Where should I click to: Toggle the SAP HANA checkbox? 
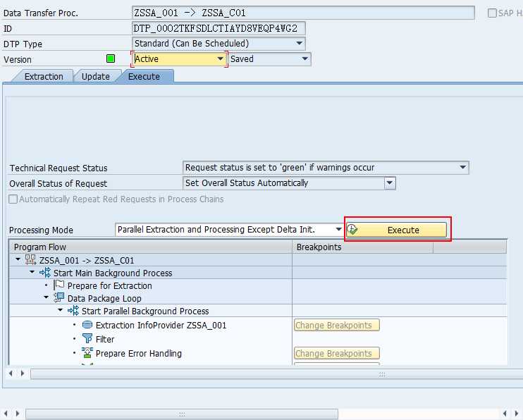[x=492, y=13]
